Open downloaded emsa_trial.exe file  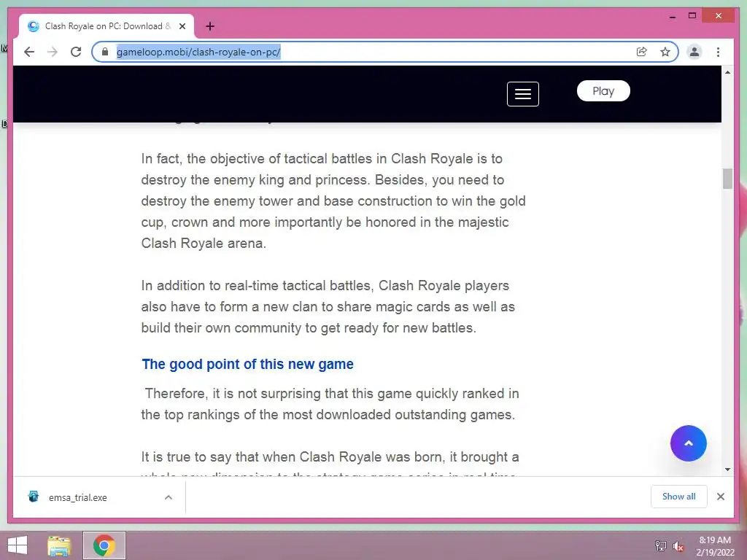pos(77,497)
